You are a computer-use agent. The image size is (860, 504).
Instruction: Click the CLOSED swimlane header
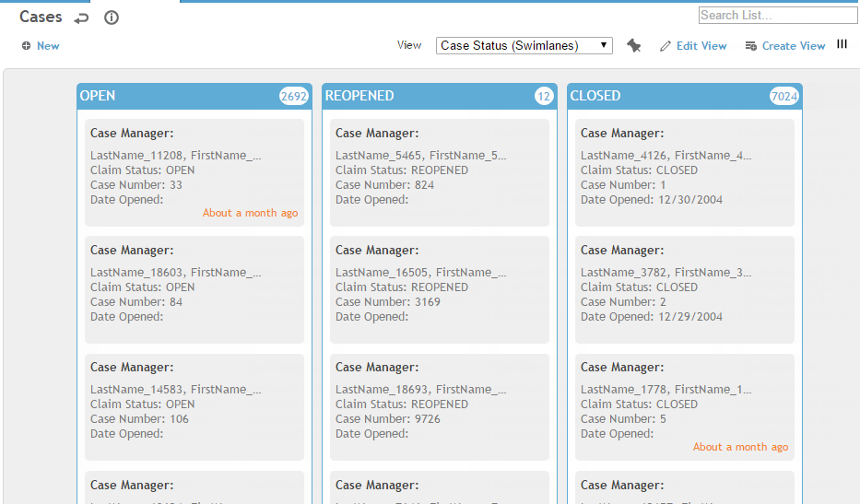(x=685, y=96)
